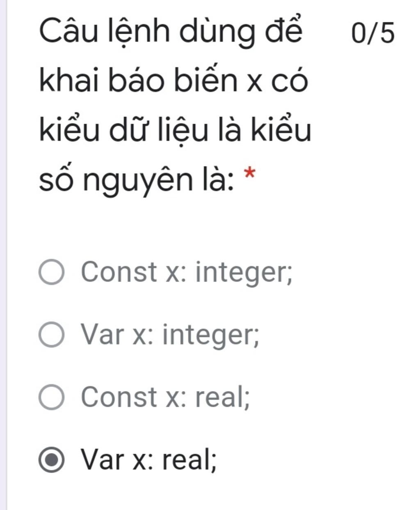
Task: Click the "Var x: real;" answer label
Action: [149, 460]
